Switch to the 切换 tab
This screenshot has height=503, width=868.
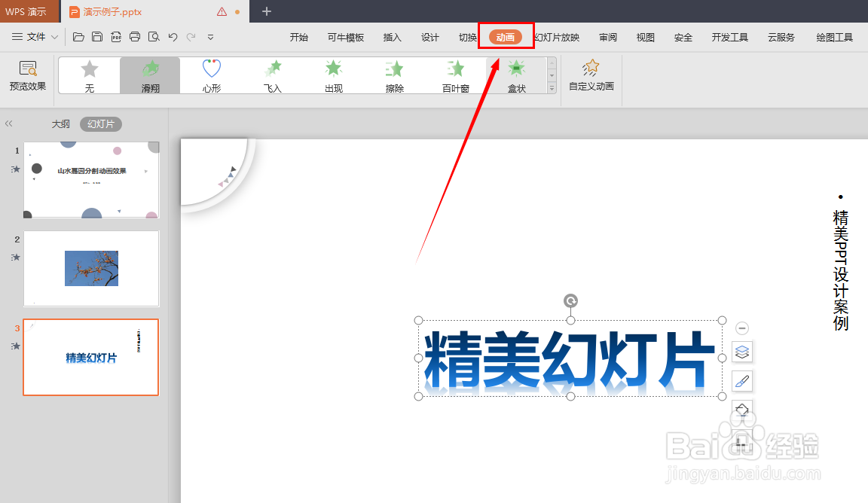point(467,37)
